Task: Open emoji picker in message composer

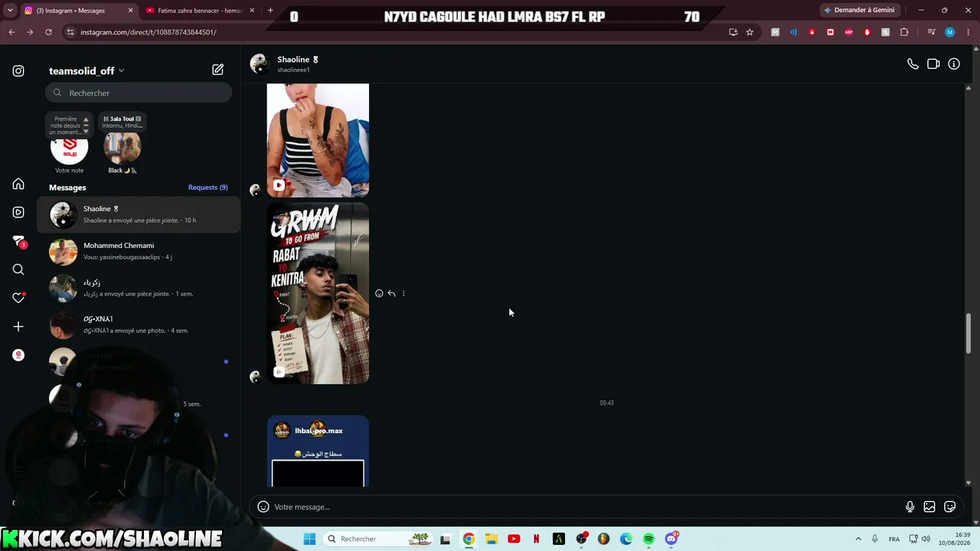Action: (263, 507)
